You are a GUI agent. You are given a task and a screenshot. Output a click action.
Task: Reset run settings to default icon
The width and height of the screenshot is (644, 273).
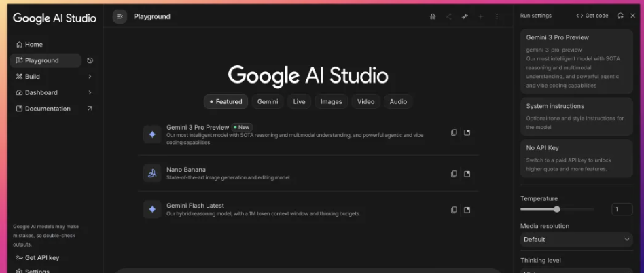[x=620, y=16]
